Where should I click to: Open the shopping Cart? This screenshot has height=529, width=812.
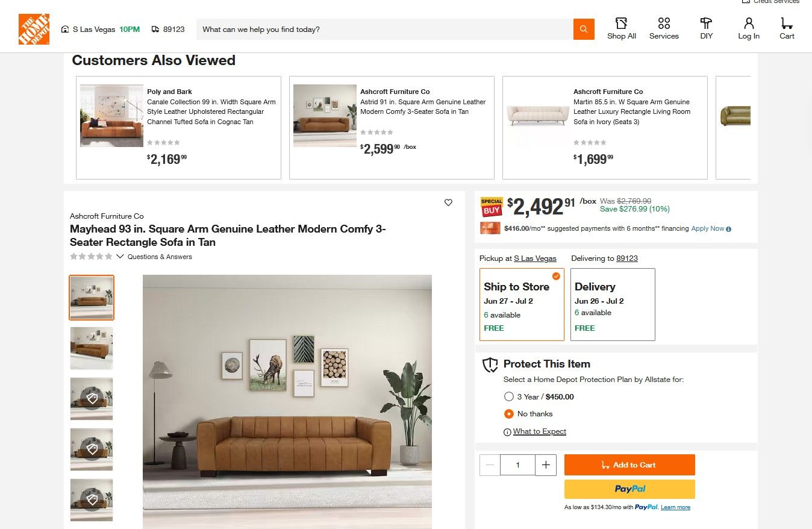coord(787,29)
